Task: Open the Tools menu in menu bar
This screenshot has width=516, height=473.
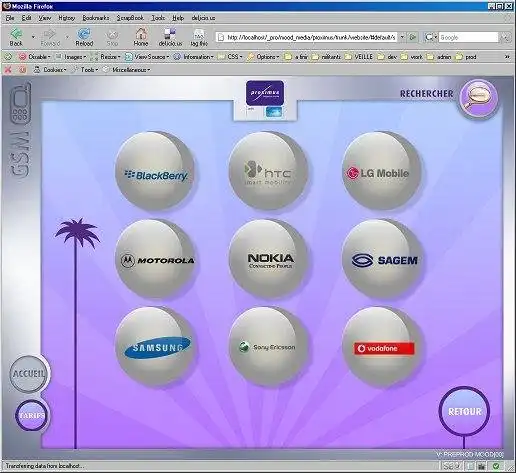Action: [x=158, y=18]
